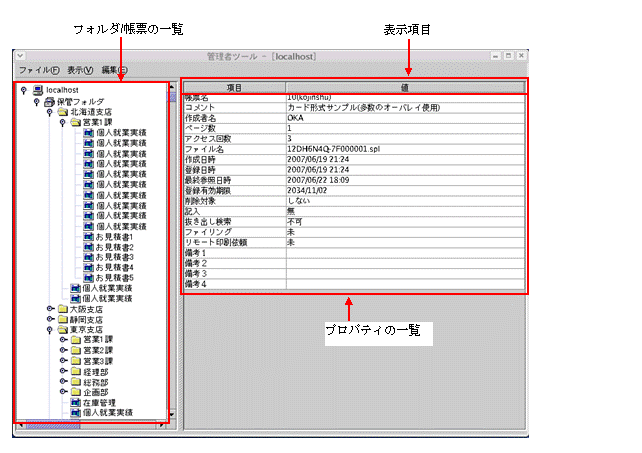Click the 在庫管理 document icon
This screenshot has height=453, width=642.
(75, 403)
